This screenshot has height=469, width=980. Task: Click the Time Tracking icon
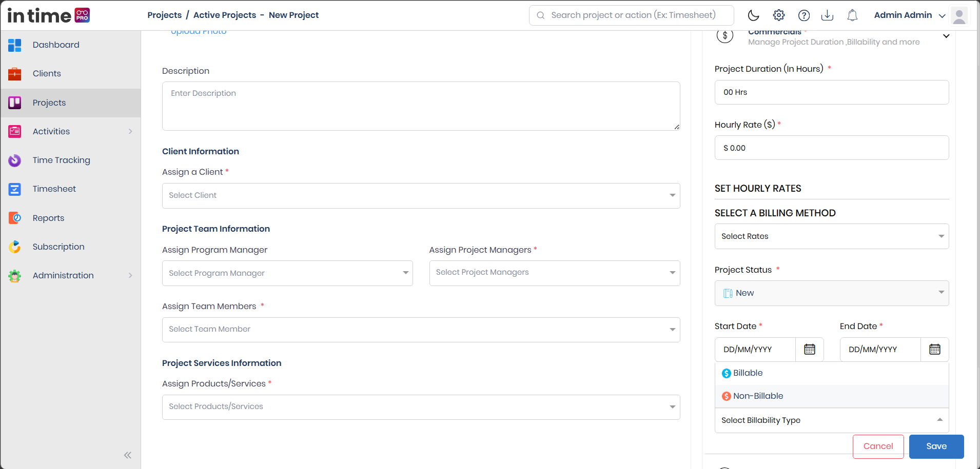click(15, 160)
